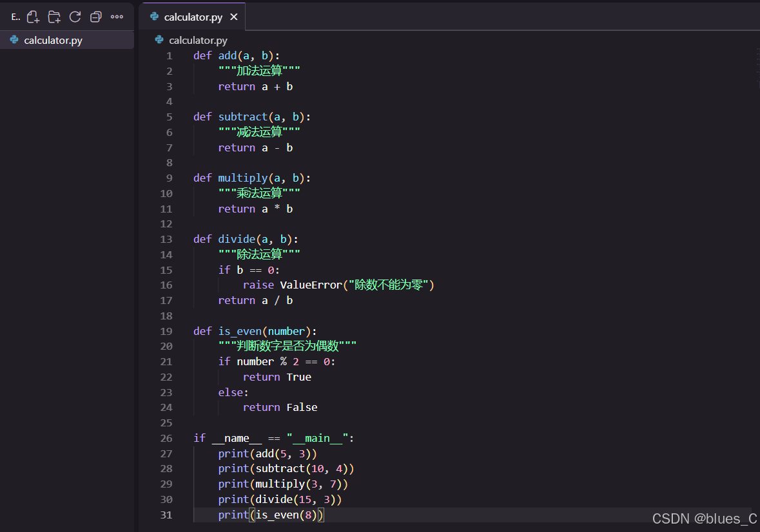
Task: Click line number 31 in the gutter
Action: 166,515
